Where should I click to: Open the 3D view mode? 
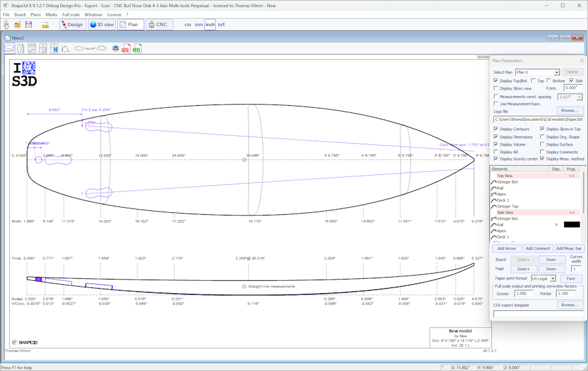point(102,25)
